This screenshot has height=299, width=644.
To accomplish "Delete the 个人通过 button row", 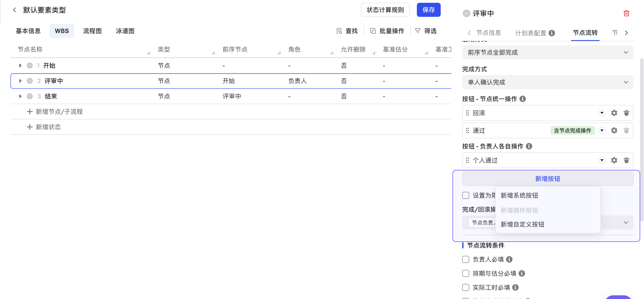I will 626,160.
